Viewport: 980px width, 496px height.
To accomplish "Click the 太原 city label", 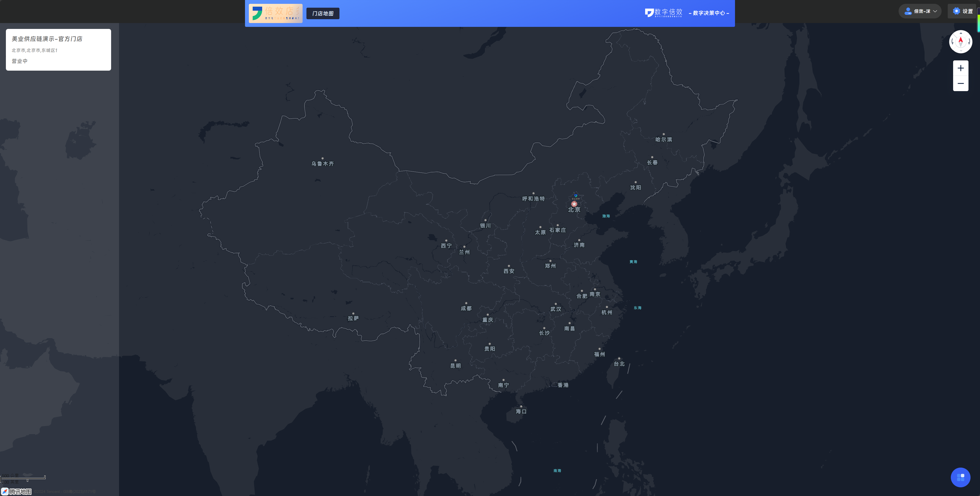I will (540, 232).
